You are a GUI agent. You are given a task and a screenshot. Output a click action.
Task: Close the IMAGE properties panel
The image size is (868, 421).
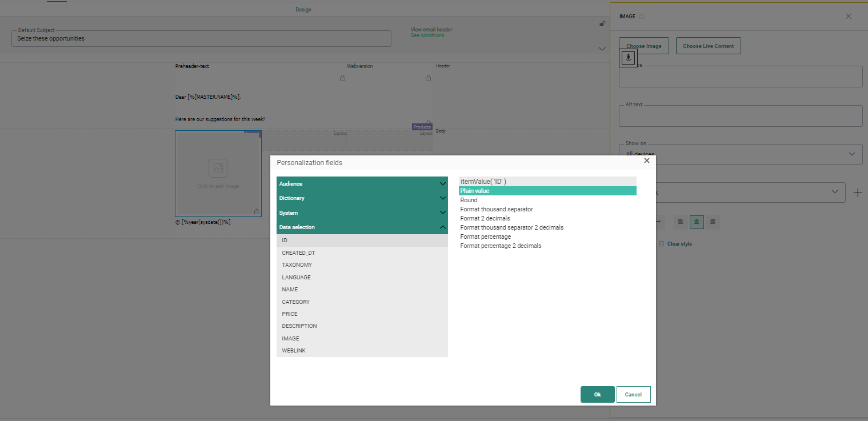[x=848, y=17]
